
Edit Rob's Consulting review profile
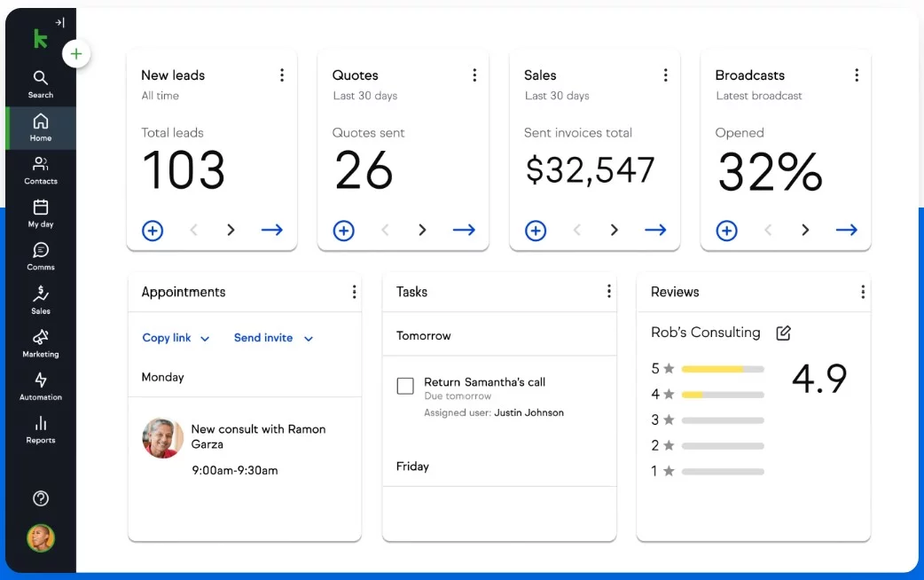tap(783, 333)
